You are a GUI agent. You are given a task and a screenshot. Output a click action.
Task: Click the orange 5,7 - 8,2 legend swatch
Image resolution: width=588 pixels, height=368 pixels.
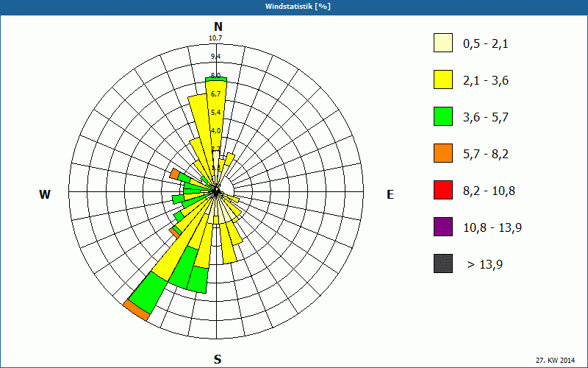point(443,153)
